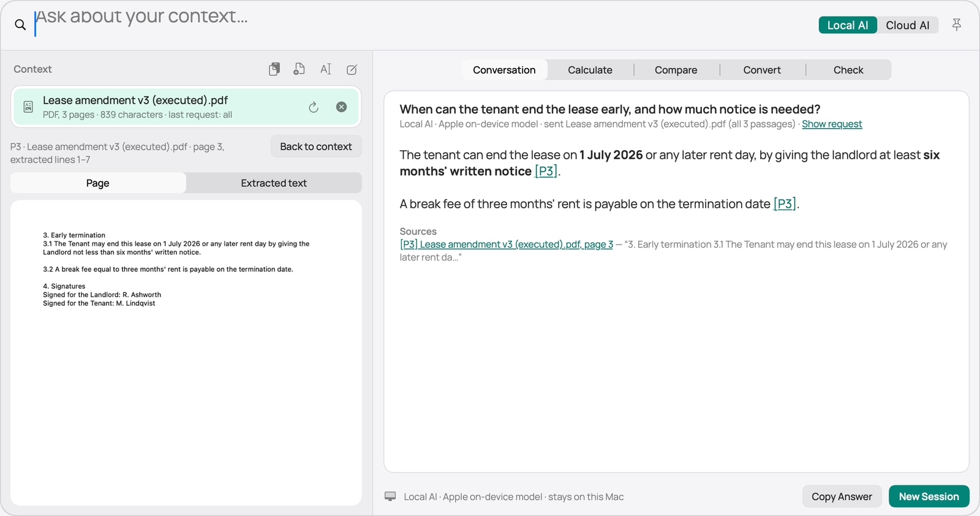Click the pin window icon
This screenshot has width=980, height=516.
(956, 25)
